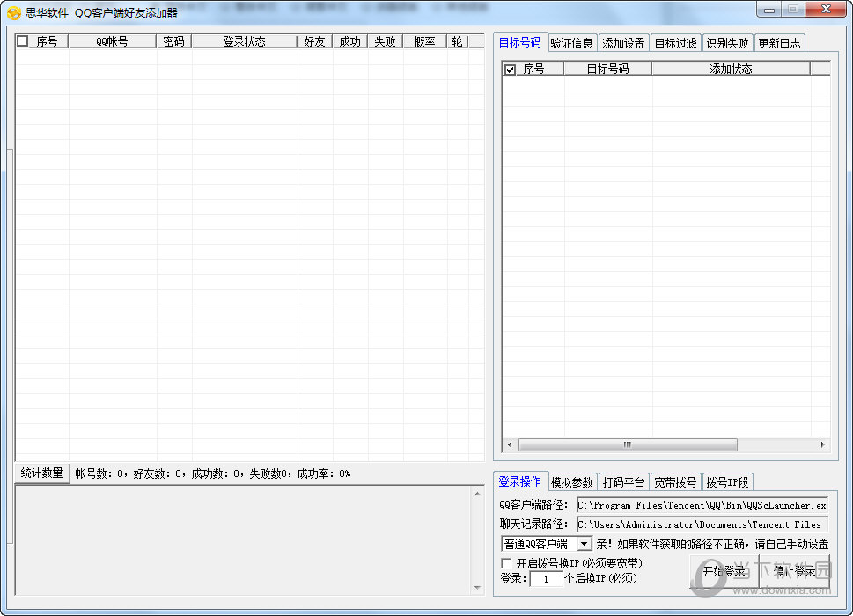Click the 序号 column header in account list
The height and width of the screenshot is (616, 853).
click(x=48, y=41)
